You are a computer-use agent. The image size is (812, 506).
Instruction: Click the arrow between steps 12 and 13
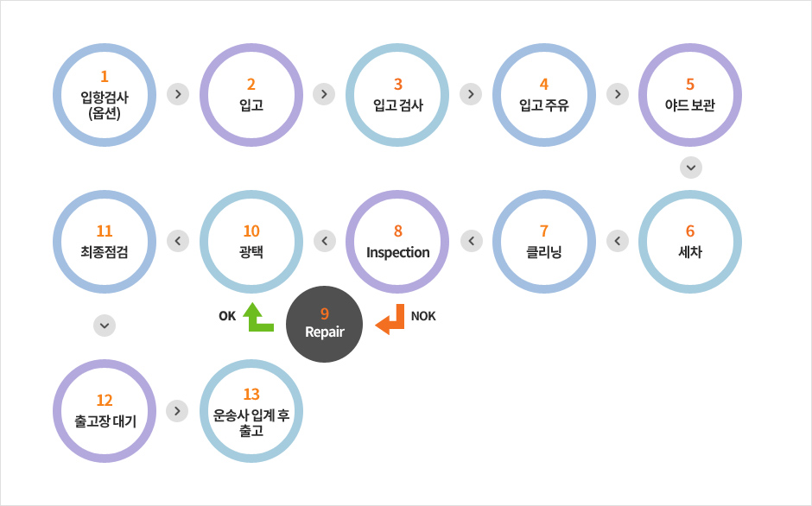coord(177,410)
